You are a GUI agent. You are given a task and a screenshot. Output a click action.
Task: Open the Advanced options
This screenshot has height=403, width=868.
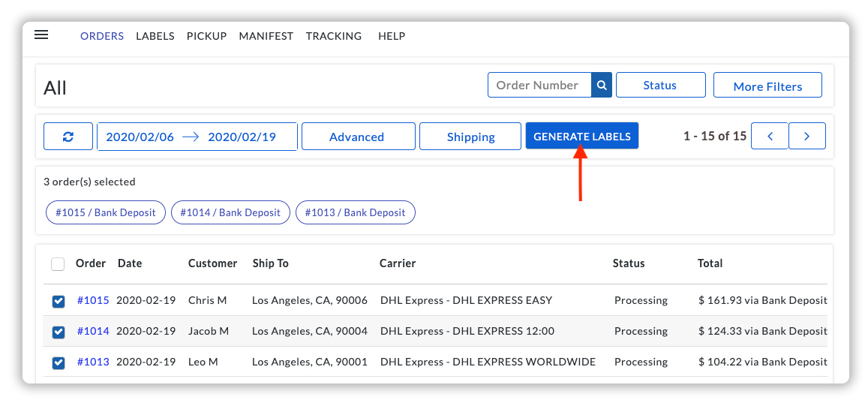point(358,136)
